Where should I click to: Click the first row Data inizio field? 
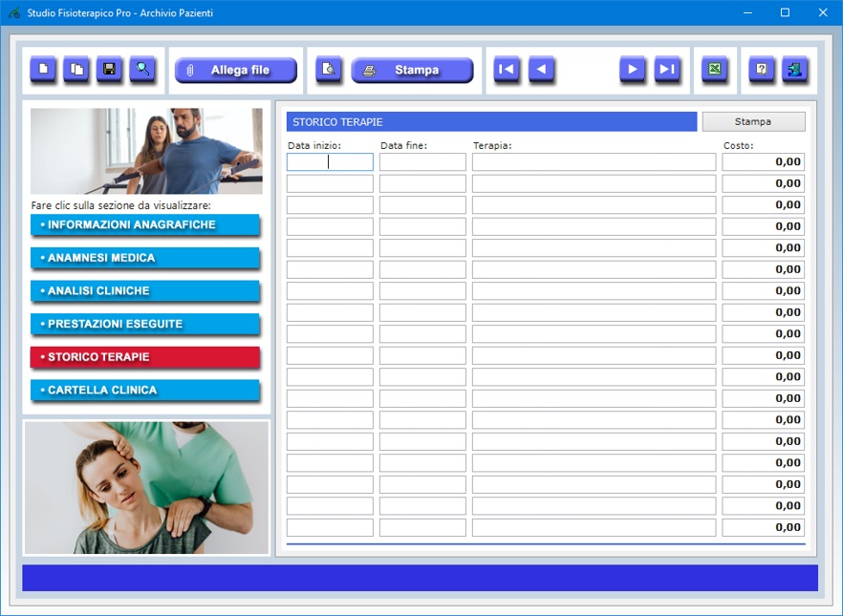(330, 161)
